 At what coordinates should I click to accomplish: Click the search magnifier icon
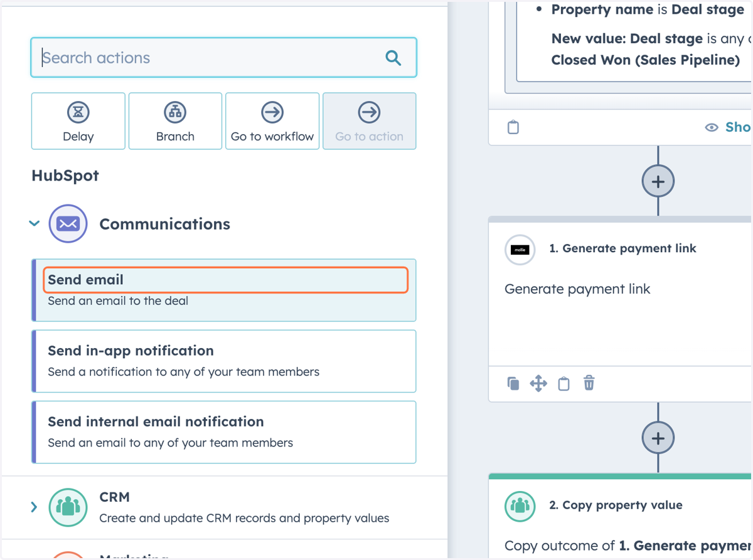tap(393, 58)
